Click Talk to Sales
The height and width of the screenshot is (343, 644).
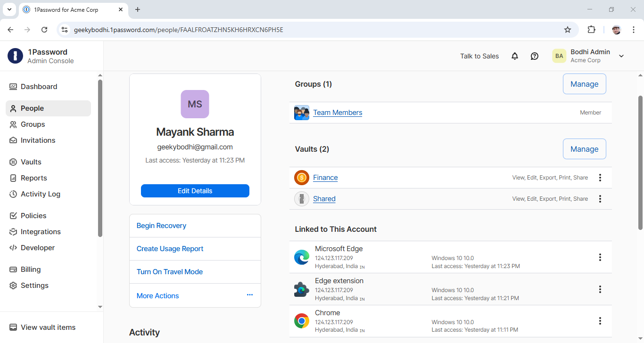pos(479,56)
